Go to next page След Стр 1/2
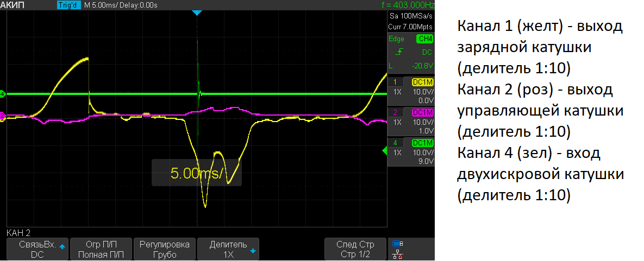 (x=355, y=249)
